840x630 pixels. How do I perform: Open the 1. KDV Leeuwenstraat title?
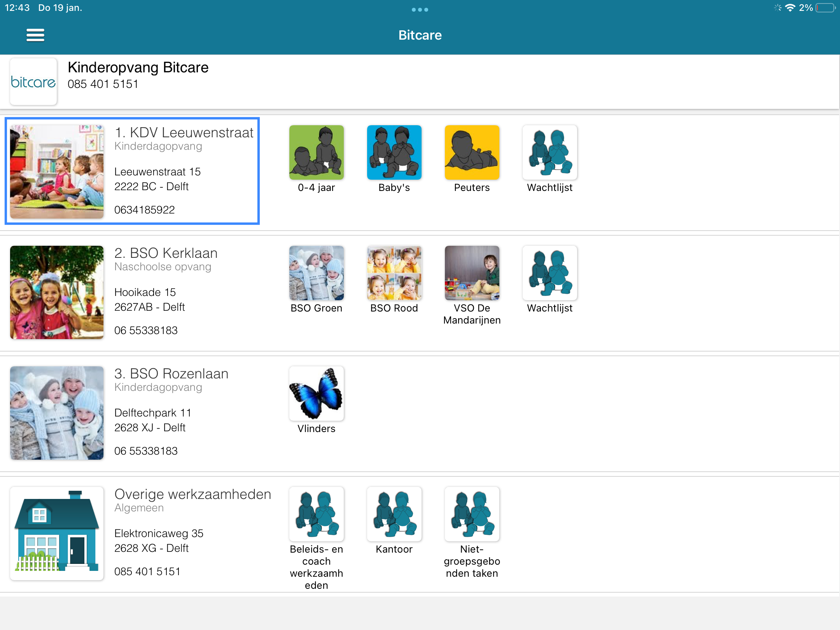pyautogui.click(x=184, y=133)
